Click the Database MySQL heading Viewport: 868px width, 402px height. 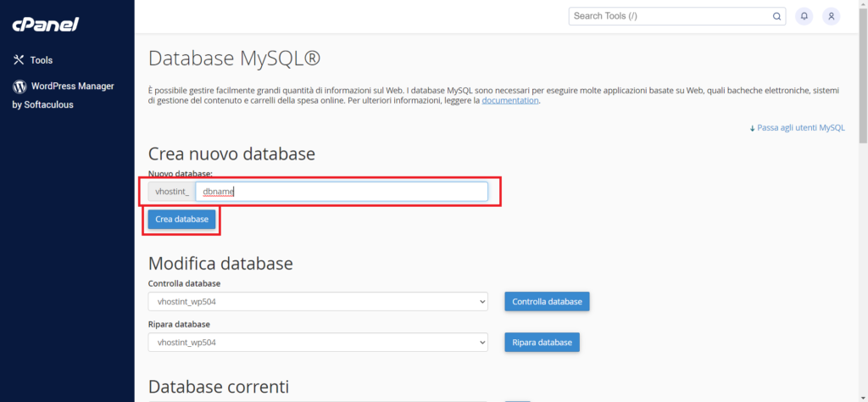click(x=234, y=59)
